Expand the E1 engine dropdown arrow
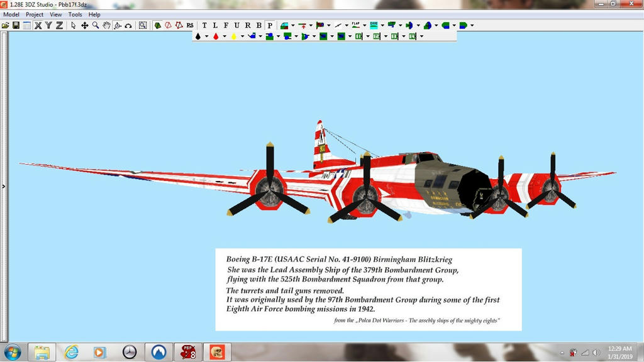Screen dimensions: 644x362 [x=367, y=36]
